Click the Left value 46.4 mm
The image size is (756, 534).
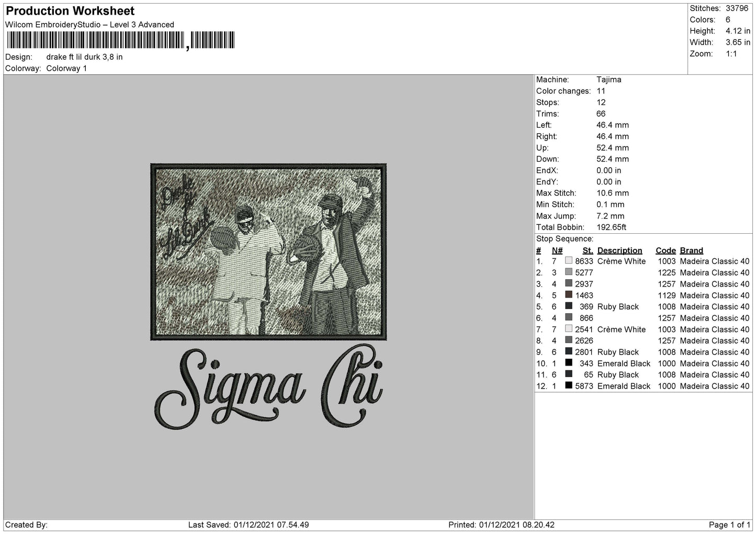tap(613, 125)
